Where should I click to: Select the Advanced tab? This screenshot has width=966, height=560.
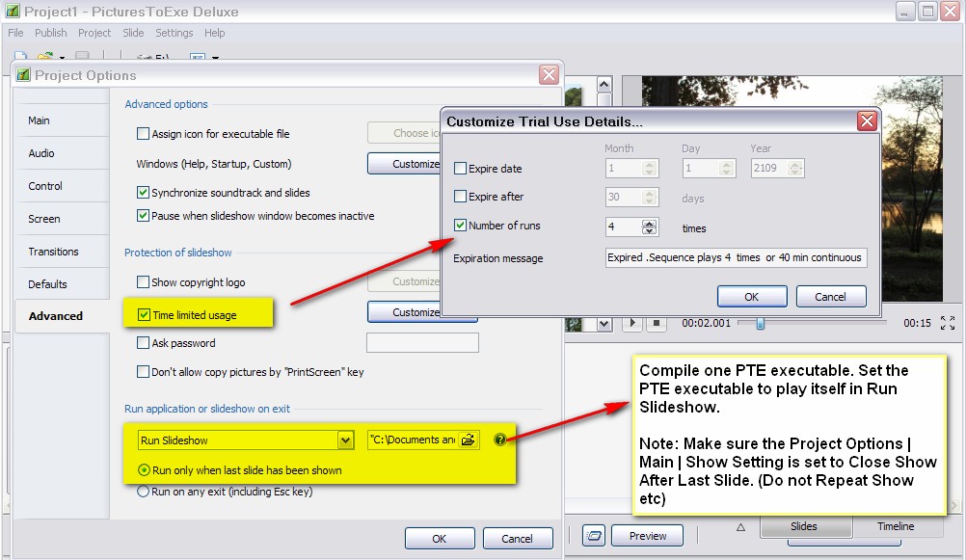62,316
